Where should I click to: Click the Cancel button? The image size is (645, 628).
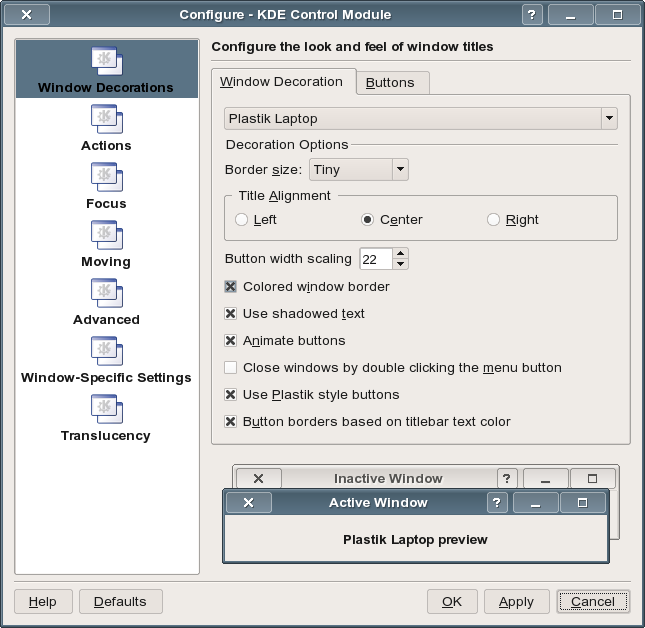(593, 602)
